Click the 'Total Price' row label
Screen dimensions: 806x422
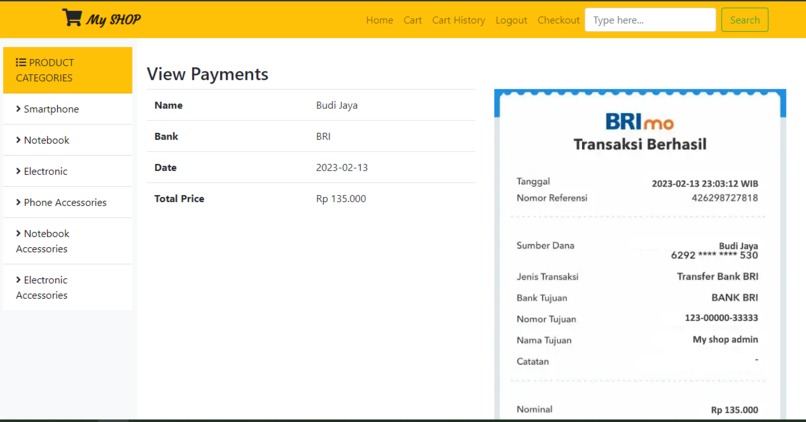coord(179,198)
